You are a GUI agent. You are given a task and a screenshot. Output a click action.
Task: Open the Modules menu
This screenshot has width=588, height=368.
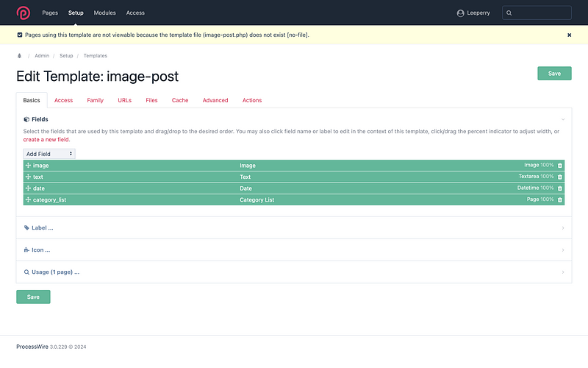click(x=104, y=13)
